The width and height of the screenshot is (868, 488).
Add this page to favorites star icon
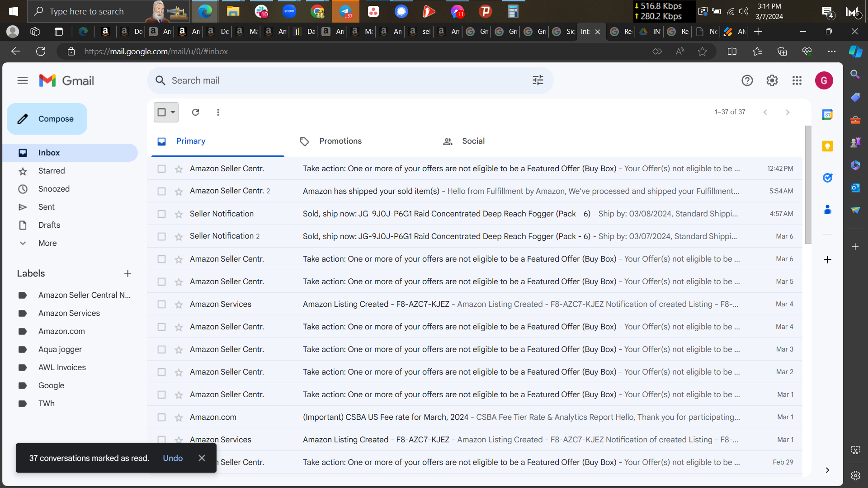coord(702,52)
